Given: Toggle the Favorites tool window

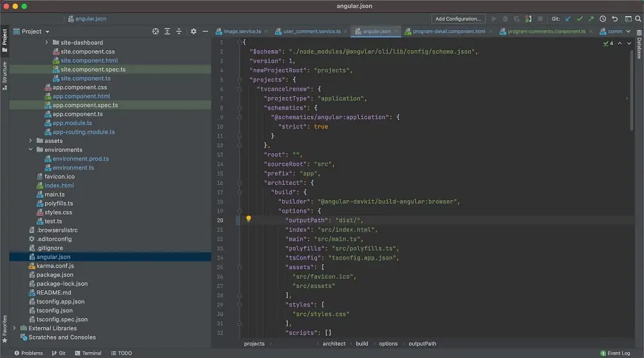Looking at the screenshot, I should [5, 328].
